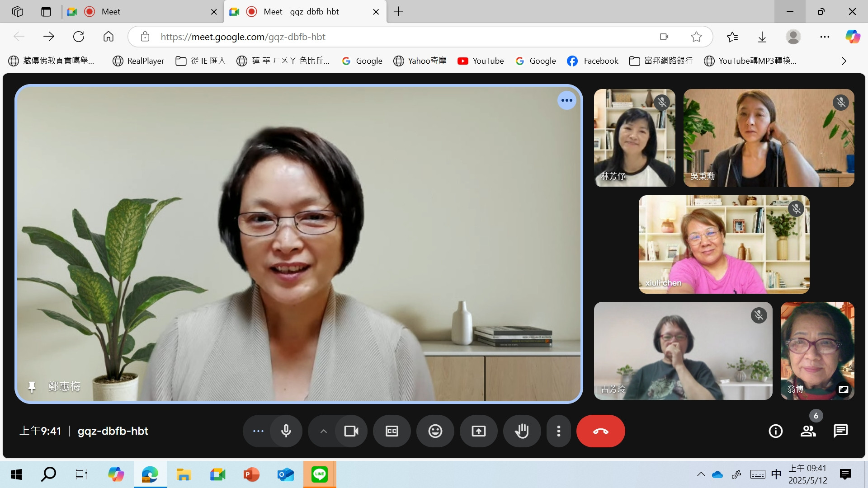Toggle the microphone mute button
The width and height of the screenshot is (868, 488).
(286, 431)
